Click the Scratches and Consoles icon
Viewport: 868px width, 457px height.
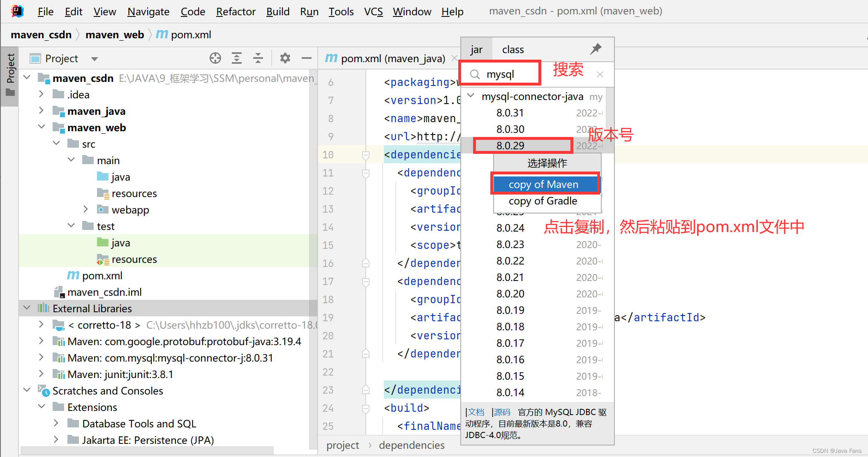[x=44, y=390]
